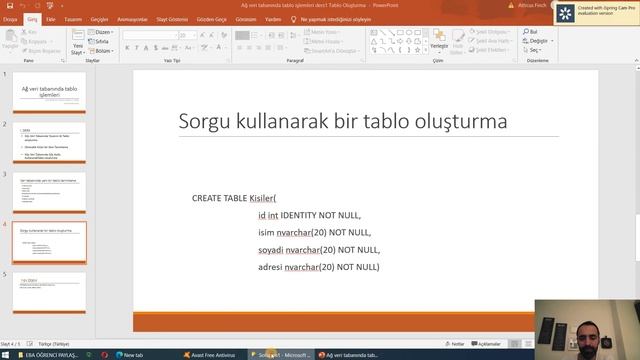
Task: Click the 'CREATE TABLE Kisiler(' text line
Action: (234, 198)
